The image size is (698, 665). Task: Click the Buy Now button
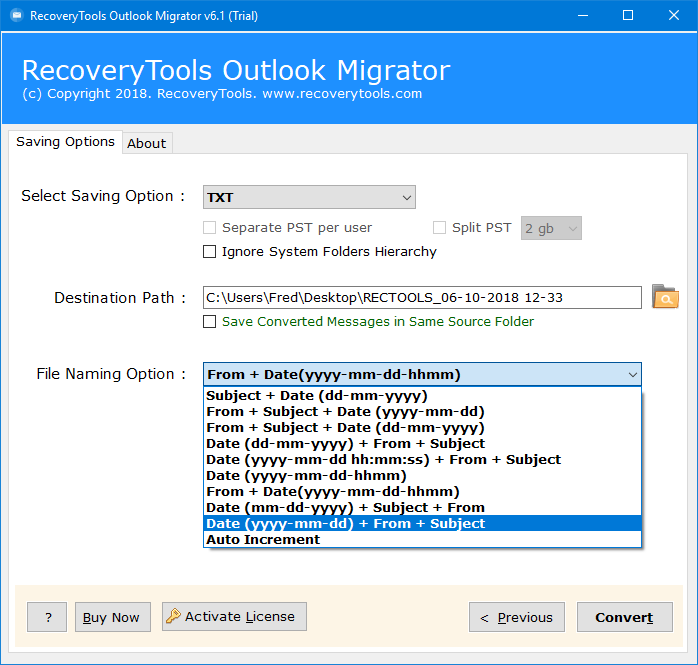click(113, 617)
